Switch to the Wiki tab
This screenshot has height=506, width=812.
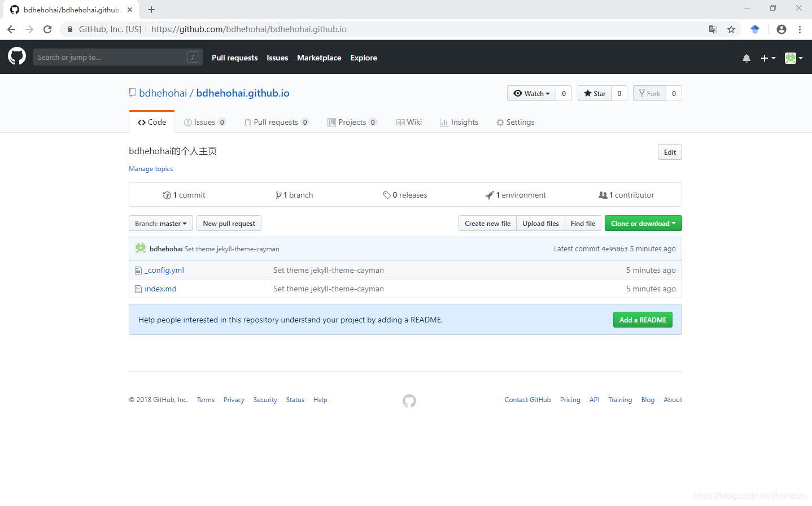(409, 122)
